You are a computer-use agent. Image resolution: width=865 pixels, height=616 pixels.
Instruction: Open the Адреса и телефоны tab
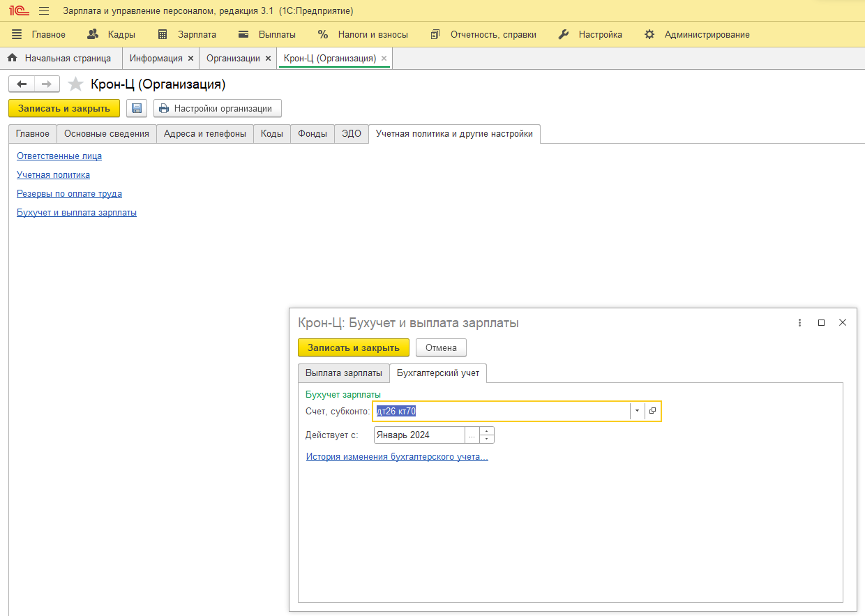[204, 134]
